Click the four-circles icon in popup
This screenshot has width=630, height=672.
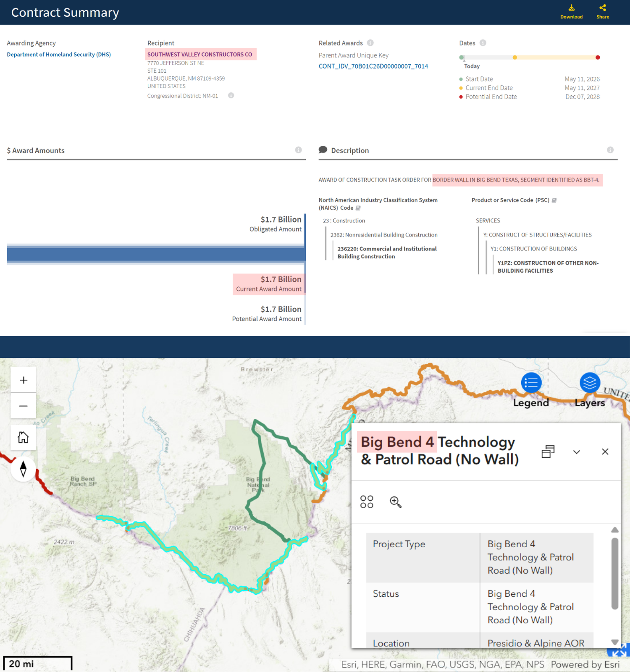coord(367,501)
